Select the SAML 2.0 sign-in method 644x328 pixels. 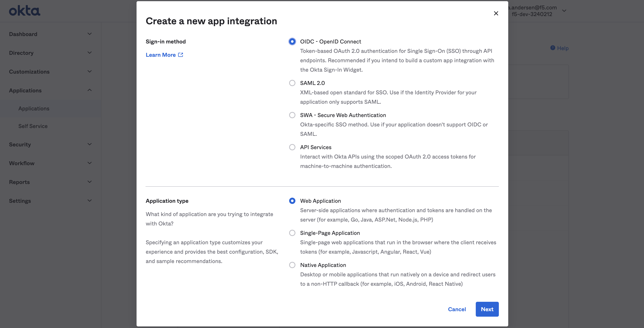tap(292, 83)
